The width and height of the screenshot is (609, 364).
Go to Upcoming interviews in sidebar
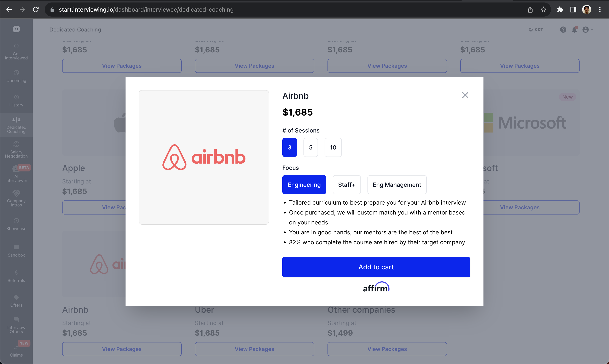click(x=16, y=76)
